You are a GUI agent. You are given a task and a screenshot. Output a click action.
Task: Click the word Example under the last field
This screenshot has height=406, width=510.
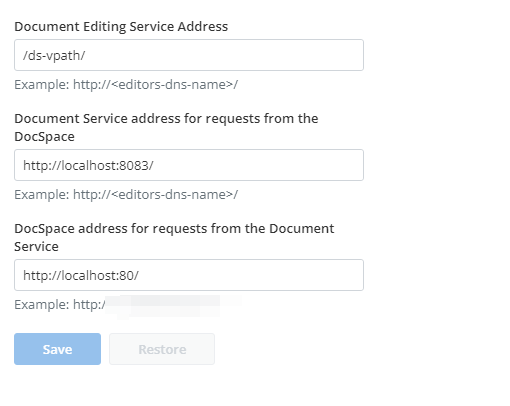42,304
